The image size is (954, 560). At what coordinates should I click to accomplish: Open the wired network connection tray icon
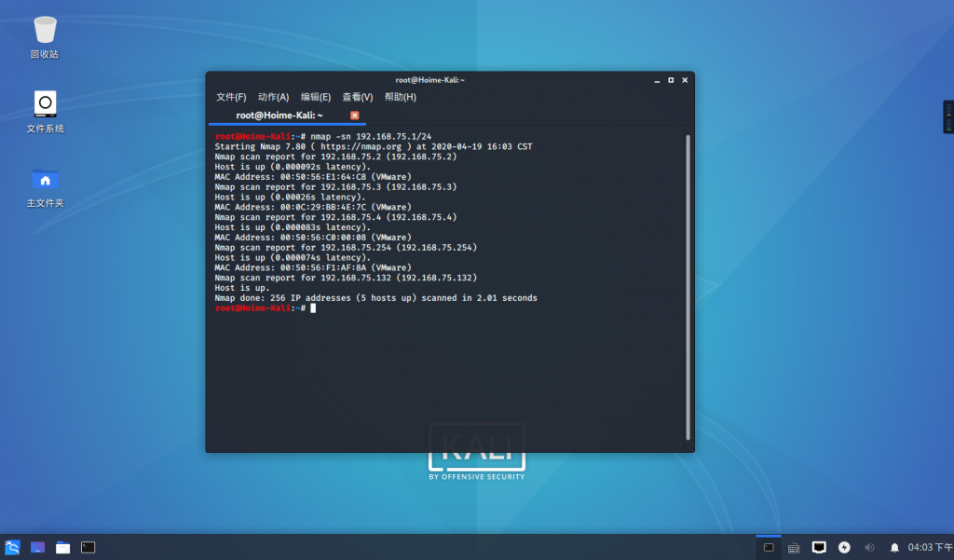tap(819, 547)
